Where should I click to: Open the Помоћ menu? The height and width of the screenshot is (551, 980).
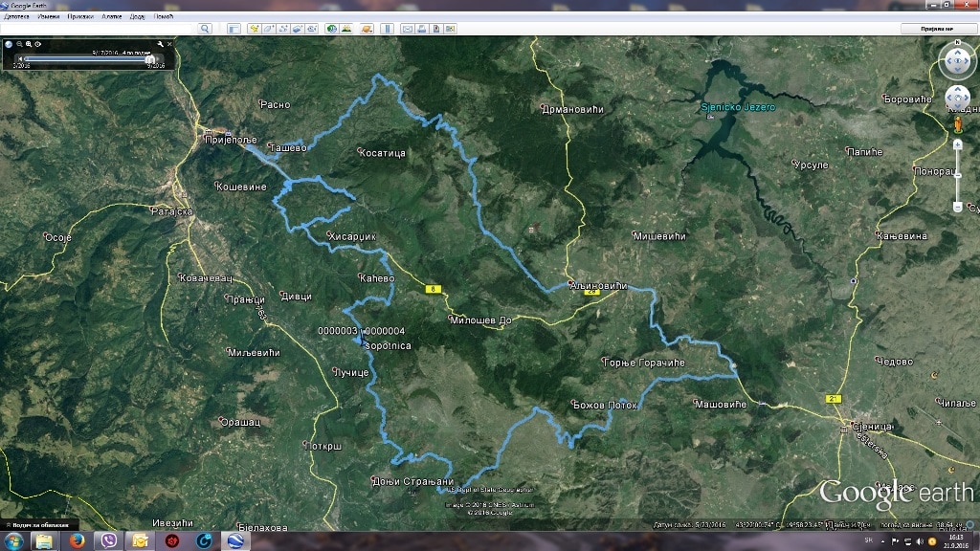(x=163, y=16)
